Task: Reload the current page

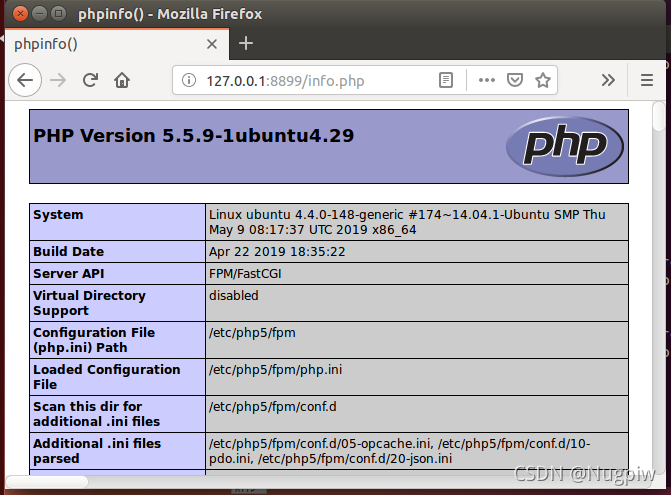Action: [x=90, y=80]
